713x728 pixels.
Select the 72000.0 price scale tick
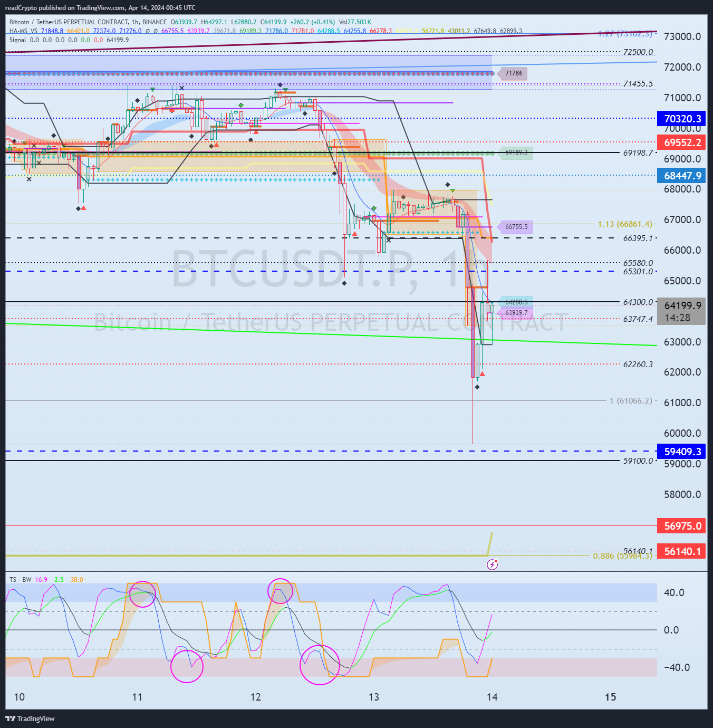(x=682, y=67)
